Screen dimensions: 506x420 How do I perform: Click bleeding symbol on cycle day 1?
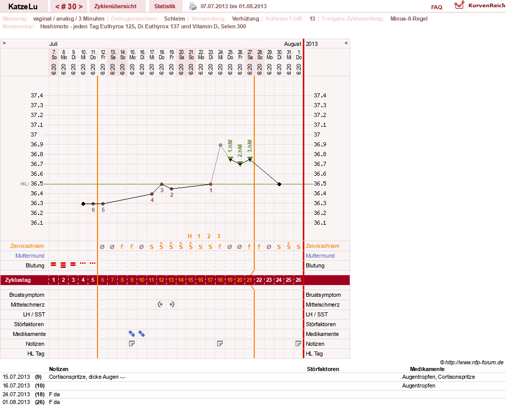pyautogui.click(x=54, y=264)
